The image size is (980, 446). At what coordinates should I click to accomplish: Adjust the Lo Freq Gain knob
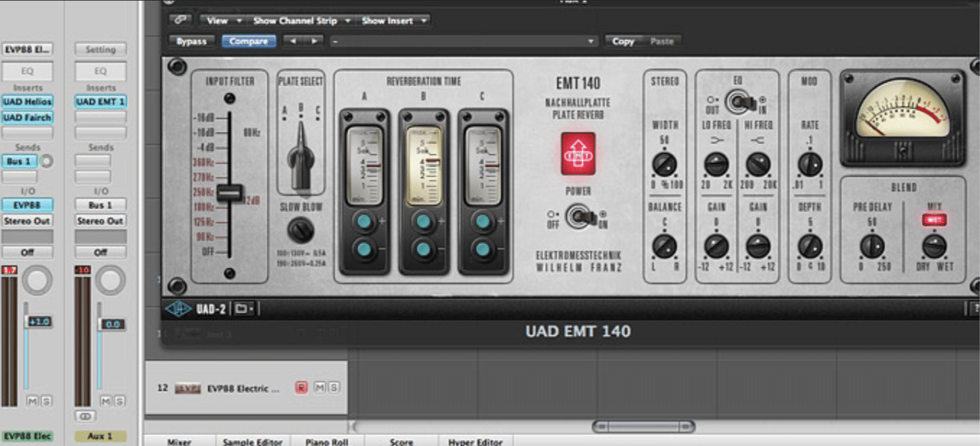tap(716, 246)
